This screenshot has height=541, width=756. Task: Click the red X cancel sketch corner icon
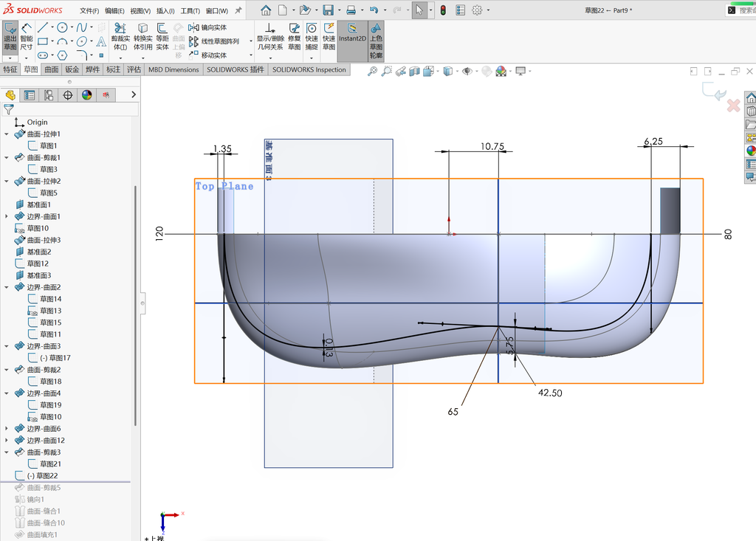733,106
